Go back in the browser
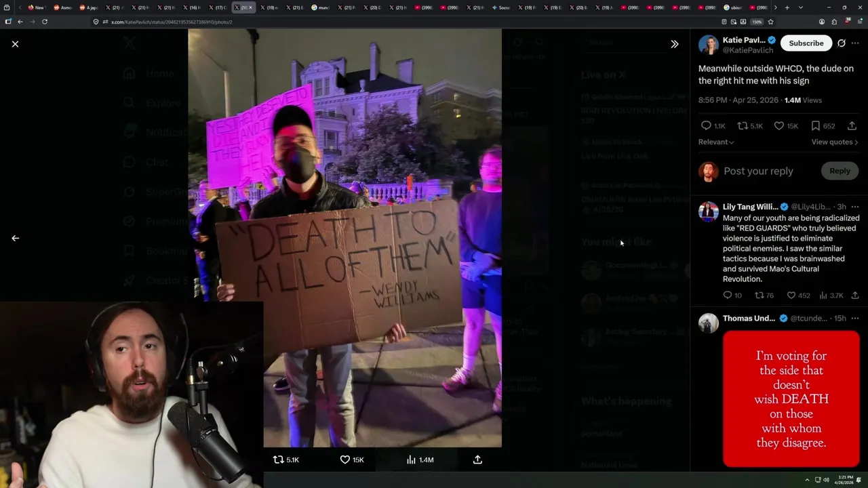 (20, 22)
